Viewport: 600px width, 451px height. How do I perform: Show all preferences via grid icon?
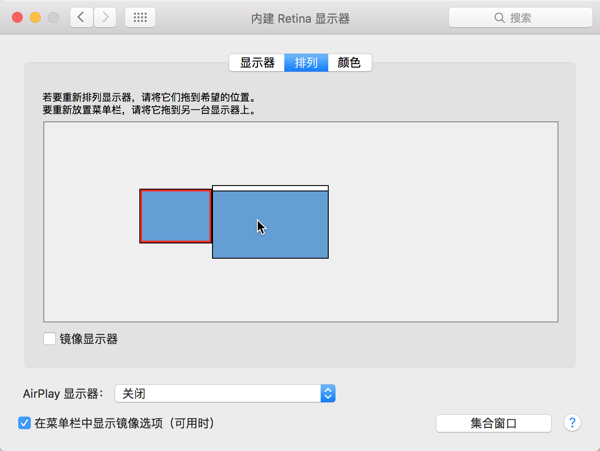(x=140, y=18)
